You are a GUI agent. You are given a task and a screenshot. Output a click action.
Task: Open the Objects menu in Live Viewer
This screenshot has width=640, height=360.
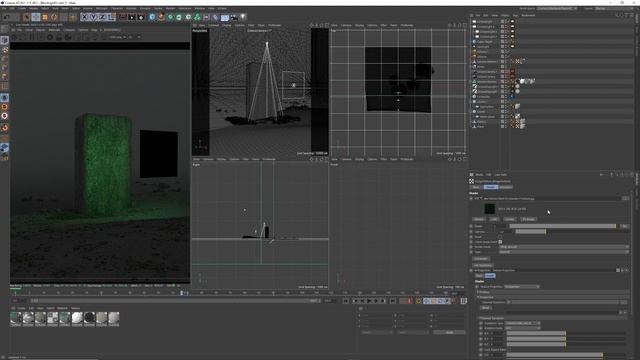[40, 30]
